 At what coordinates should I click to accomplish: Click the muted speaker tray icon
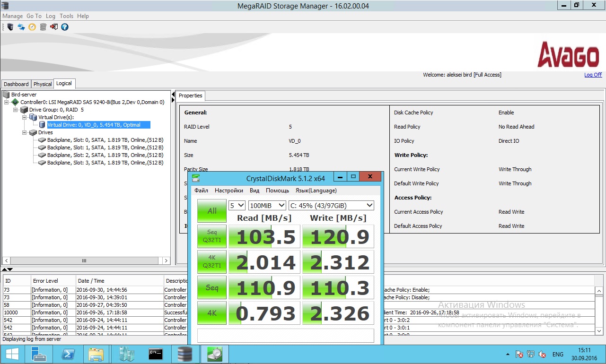tap(543, 354)
